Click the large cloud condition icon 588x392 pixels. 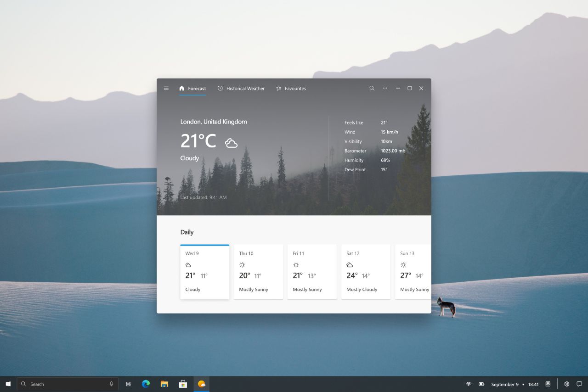[231, 143]
